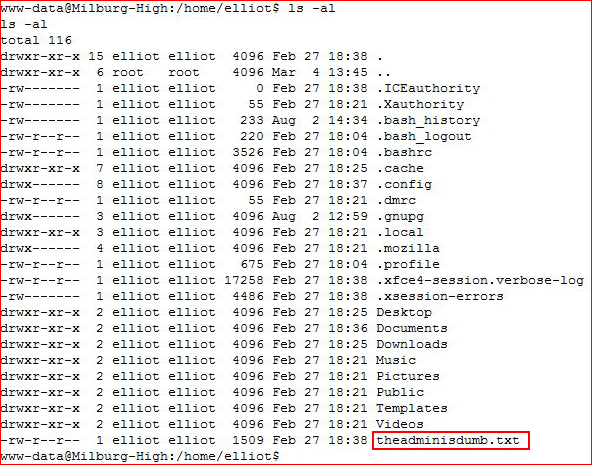The width and height of the screenshot is (592, 465).
Task: Select the .ICEauthority filename
Action: [429, 88]
